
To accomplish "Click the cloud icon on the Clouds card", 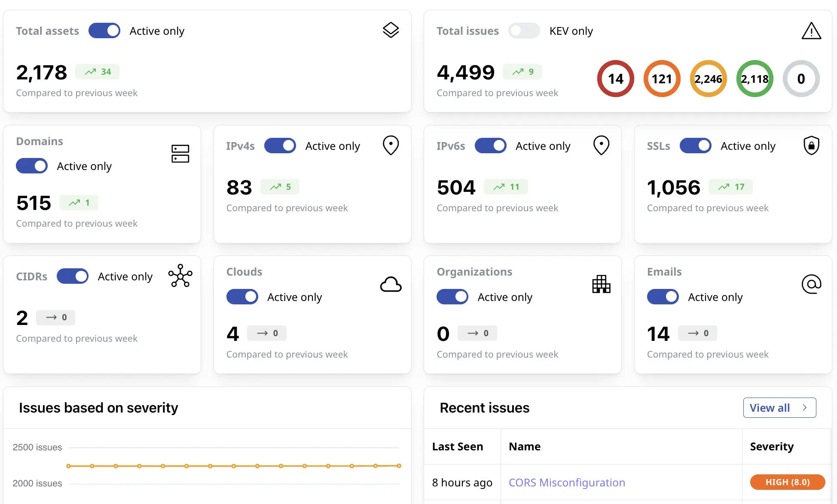I will click(390, 284).
